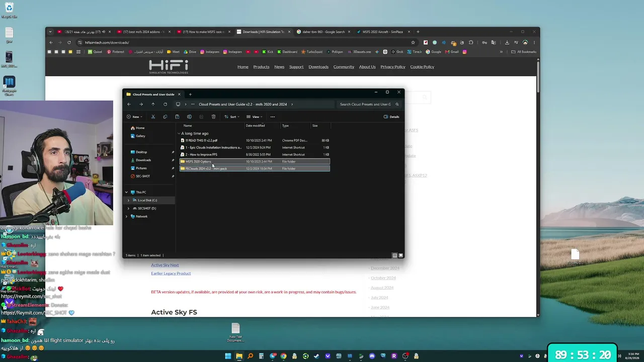Open the See more ellipsis menu in File Explorer
644x362 pixels.
(273, 117)
